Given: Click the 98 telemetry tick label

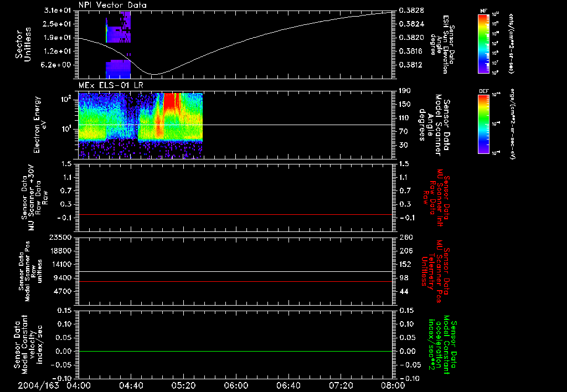Looking at the screenshot, I should coord(404,278).
